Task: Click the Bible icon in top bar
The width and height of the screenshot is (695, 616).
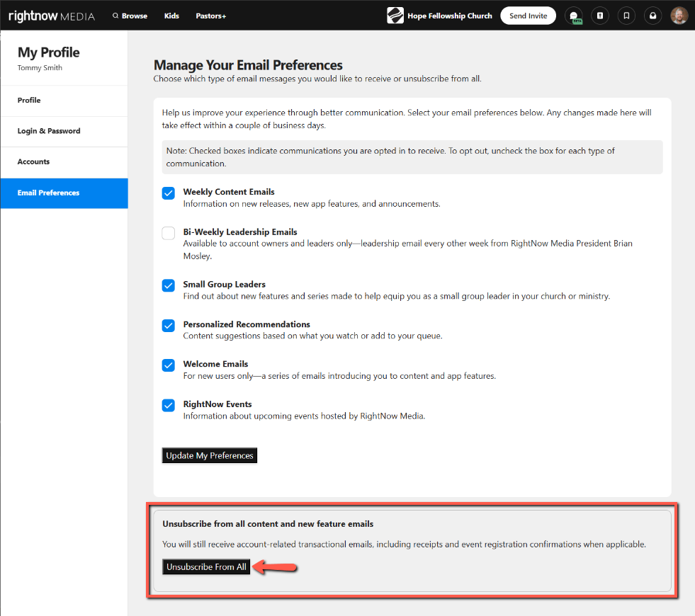Action: coord(599,16)
